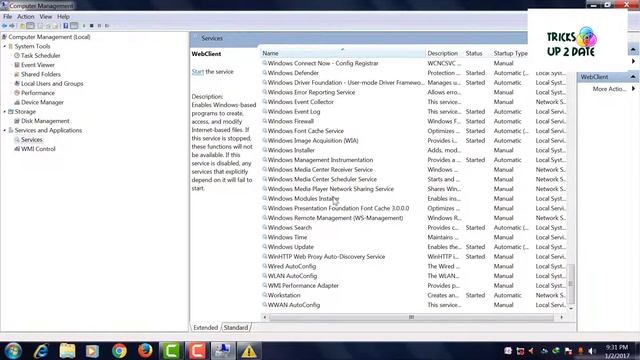
Task: Click the Pause Service toolbar icon
Action: 99,26
